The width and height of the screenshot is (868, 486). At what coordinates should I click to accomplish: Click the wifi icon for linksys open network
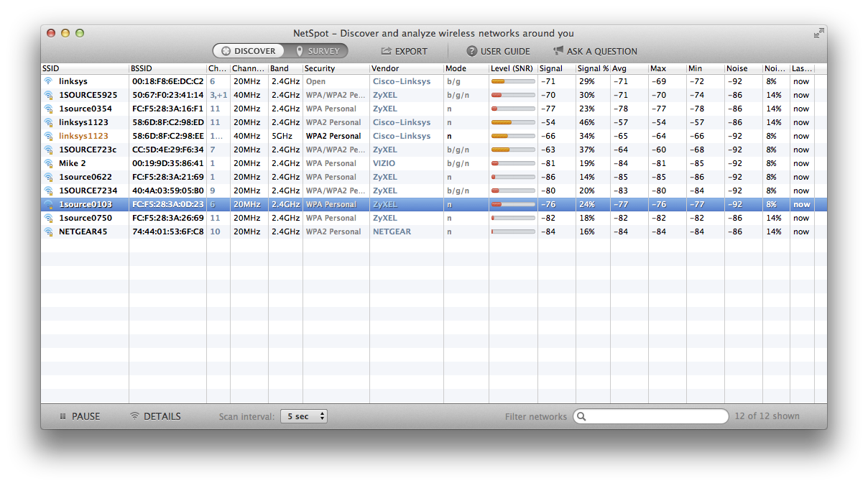click(x=48, y=81)
